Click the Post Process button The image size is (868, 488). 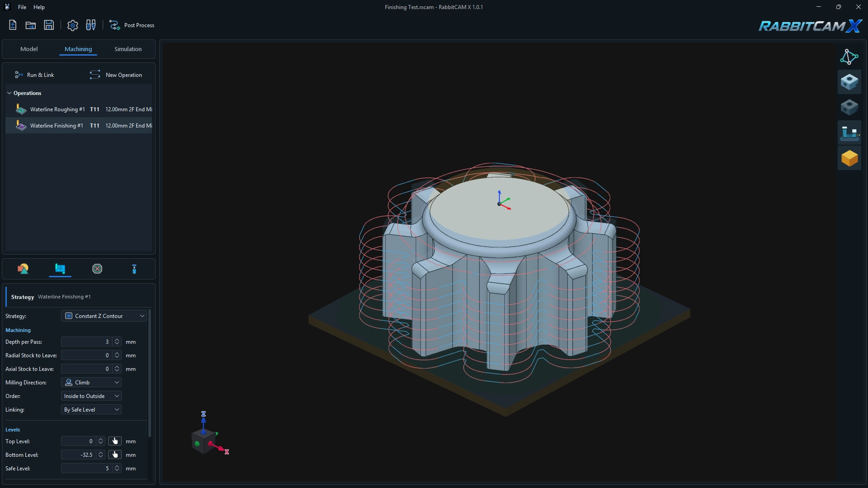(132, 25)
